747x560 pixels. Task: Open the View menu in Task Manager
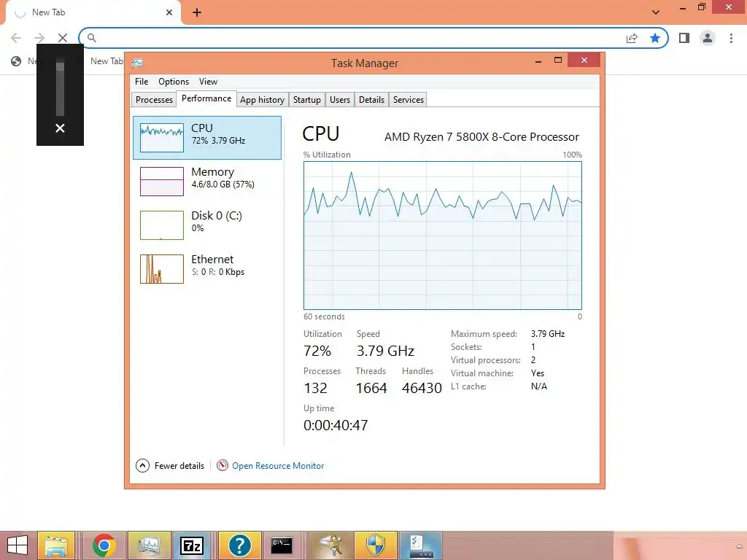click(x=208, y=82)
